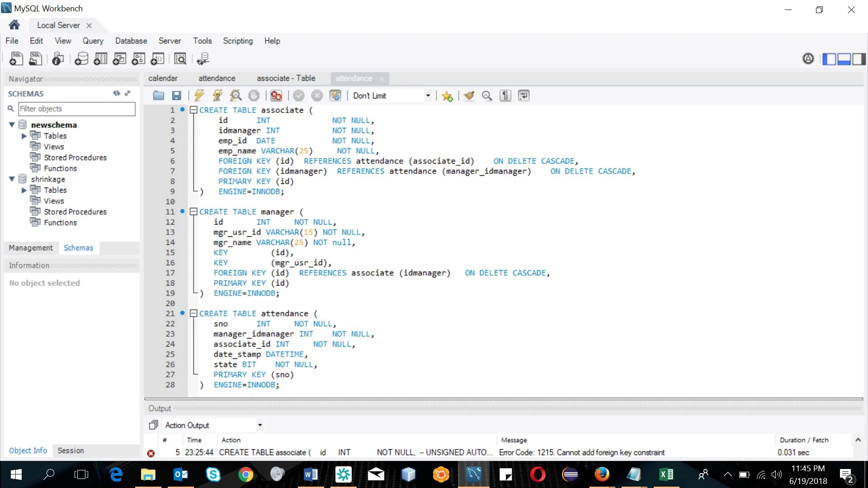
Task: Open SQL script file folder icon
Action: point(159,95)
